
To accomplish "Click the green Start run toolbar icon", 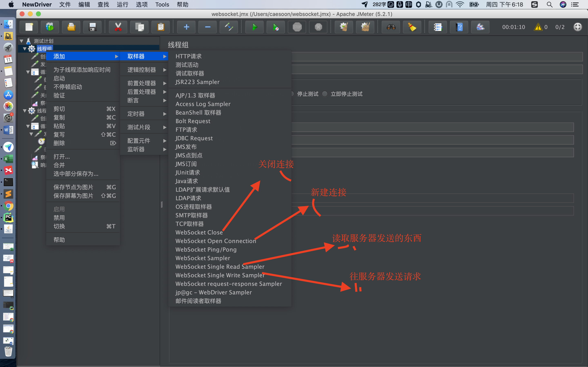I will 254,27.
